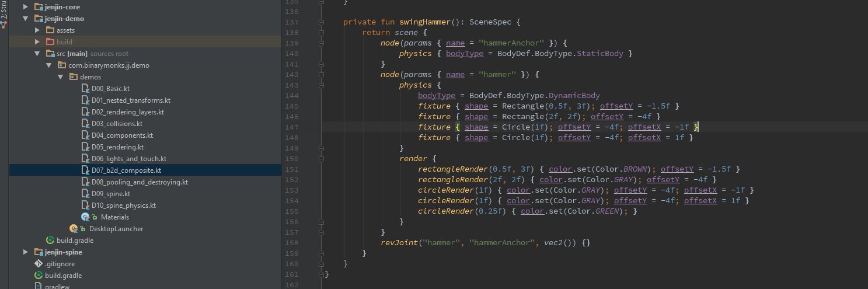868x289 pixels.
Task: Fold the render block at line 150
Action: (x=322, y=159)
